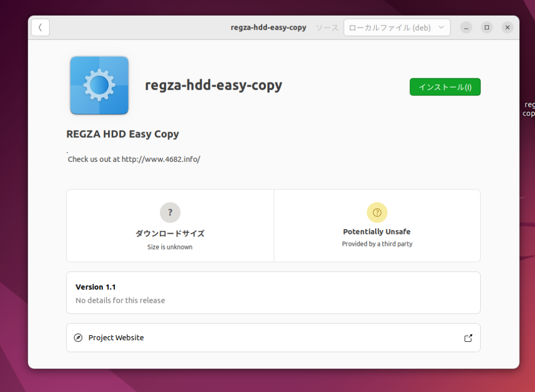
Task: Click the yellow Potentially Unsafe warning icon
Action: click(377, 212)
